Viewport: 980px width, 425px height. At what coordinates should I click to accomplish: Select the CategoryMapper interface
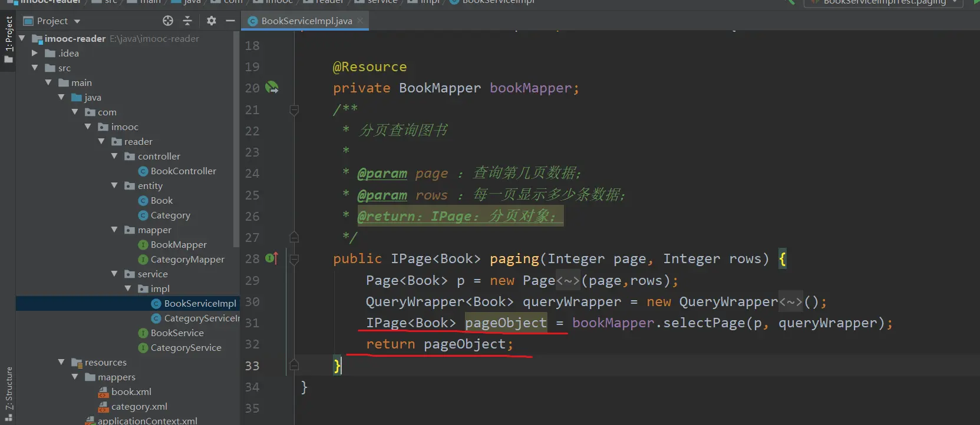click(x=187, y=259)
